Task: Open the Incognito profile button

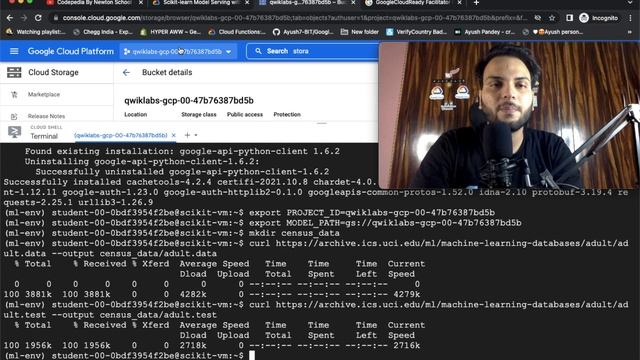Action: (x=598, y=18)
